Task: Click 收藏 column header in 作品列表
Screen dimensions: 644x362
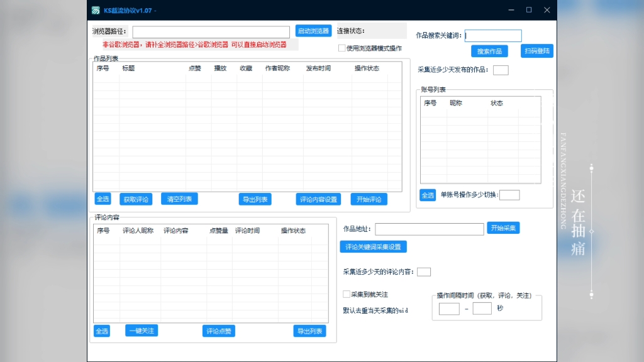Action: (246, 69)
